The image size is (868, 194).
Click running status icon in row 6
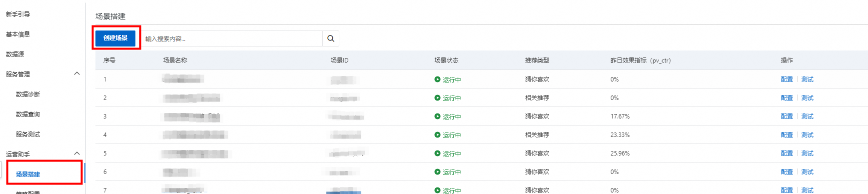coord(438,172)
